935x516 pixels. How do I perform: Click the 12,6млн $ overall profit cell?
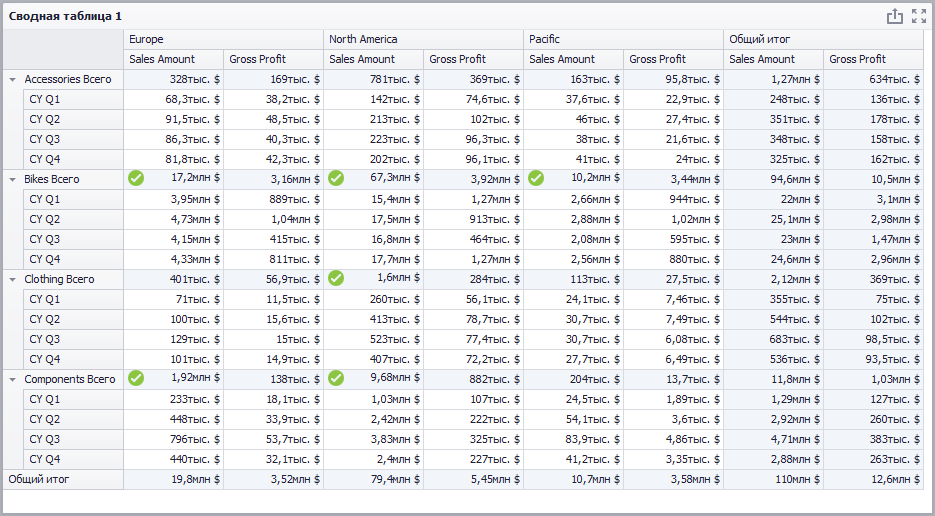873,479
